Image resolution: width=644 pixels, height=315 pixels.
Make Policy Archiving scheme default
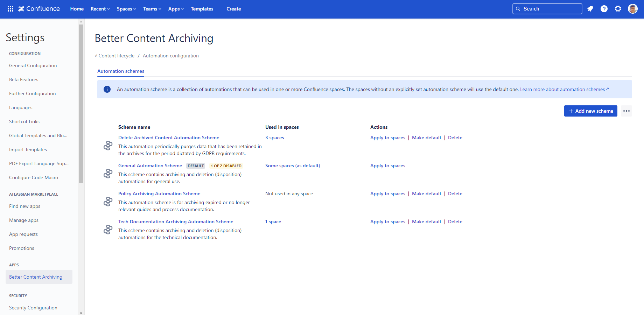click(427, 194)
